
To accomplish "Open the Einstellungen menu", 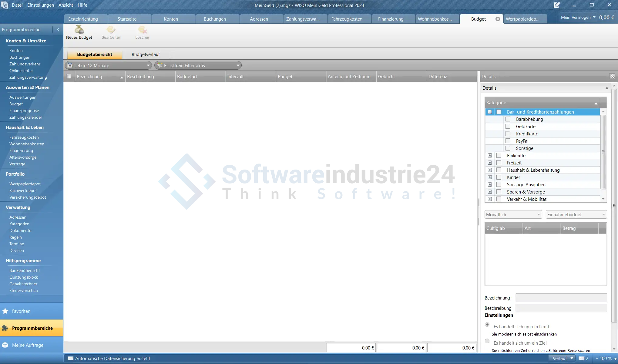I will pos(41,5).
